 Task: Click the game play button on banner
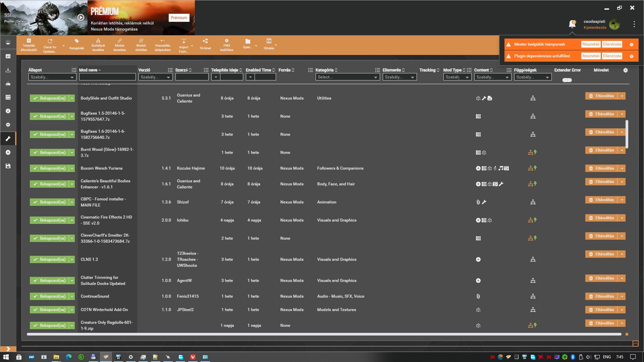(81, 17)
